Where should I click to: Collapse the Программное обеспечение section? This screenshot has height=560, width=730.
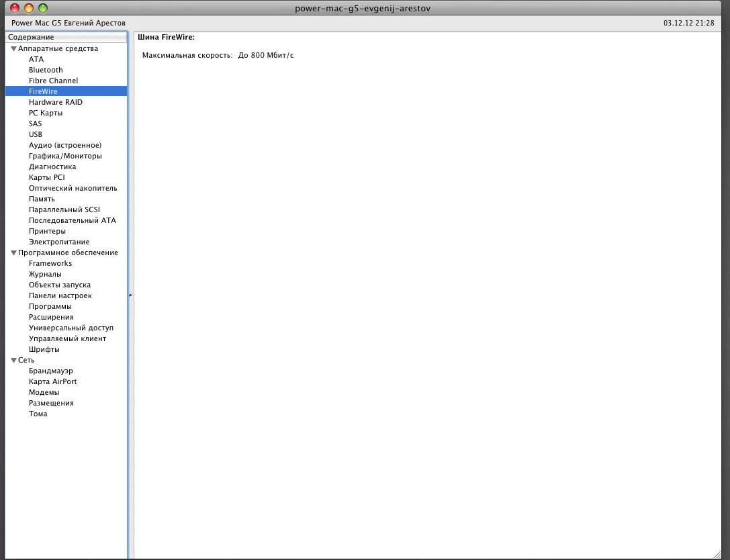(x=13, y=252)
